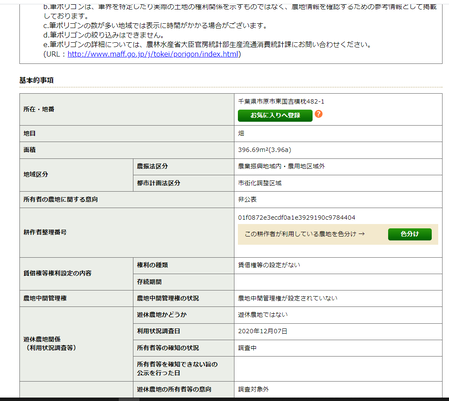This screenshot has width=449, height=401.
Task: Click the horizontal scrollbar thumb at bottom
Action: pyautogui.click(x=129, y=399)
